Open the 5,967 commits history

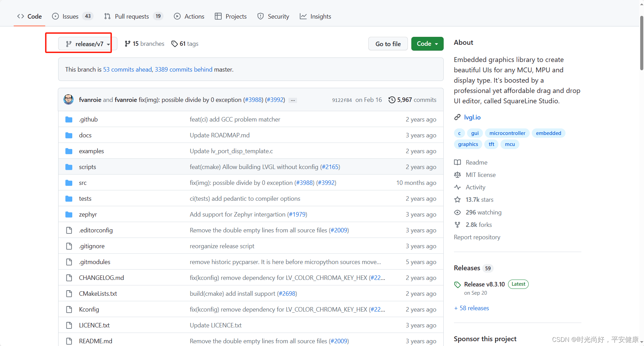click(412, 100)
